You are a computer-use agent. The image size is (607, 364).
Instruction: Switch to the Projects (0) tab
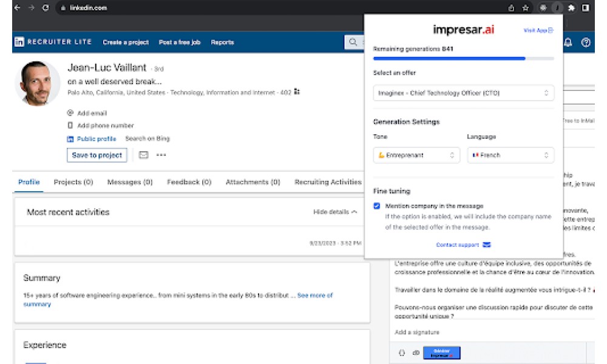click(x=73, y=182)
